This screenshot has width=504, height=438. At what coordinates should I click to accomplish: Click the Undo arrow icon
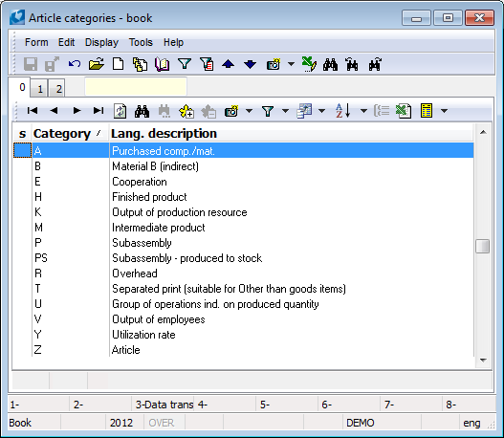pos(75,64)
